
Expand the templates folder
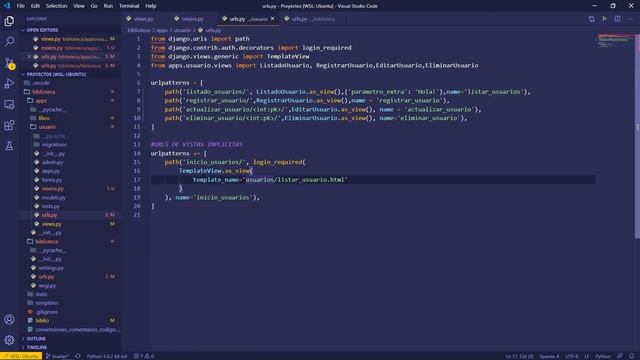47,303
